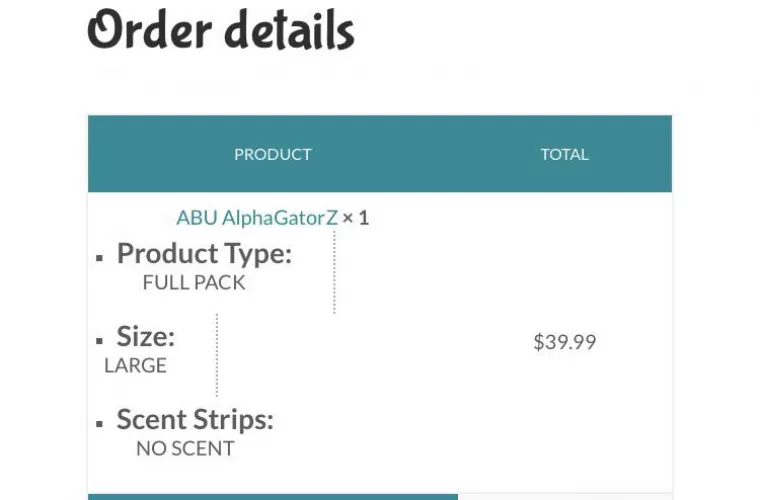Image resolution: width=760 pixels, height=500 pixels.
Task: Click the TOTAL column header
Action: (564, 154)
